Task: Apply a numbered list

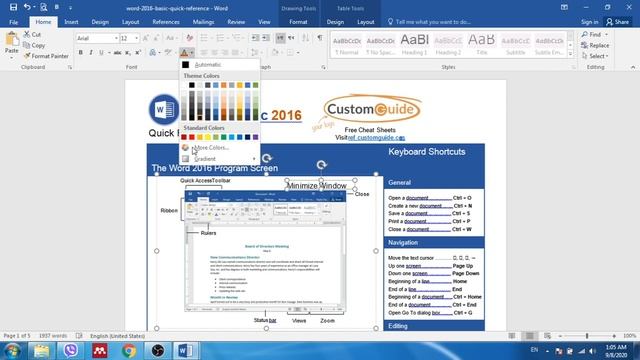Action: pos(220,38)
